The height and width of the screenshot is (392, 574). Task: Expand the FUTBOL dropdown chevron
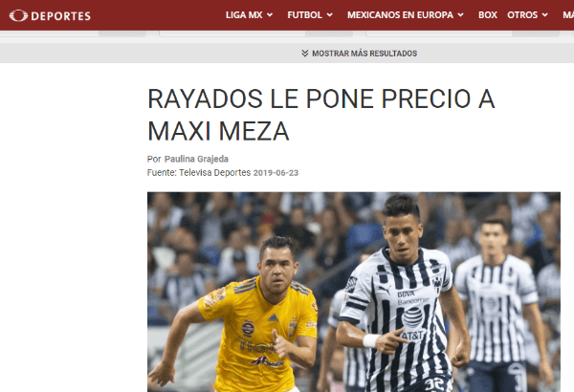(329, 15)
